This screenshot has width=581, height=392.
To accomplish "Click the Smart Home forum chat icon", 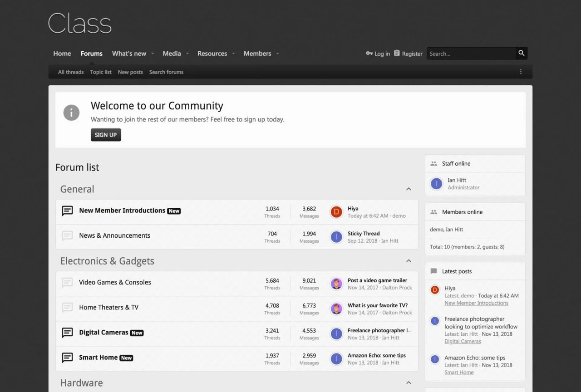I will point(67,358).
